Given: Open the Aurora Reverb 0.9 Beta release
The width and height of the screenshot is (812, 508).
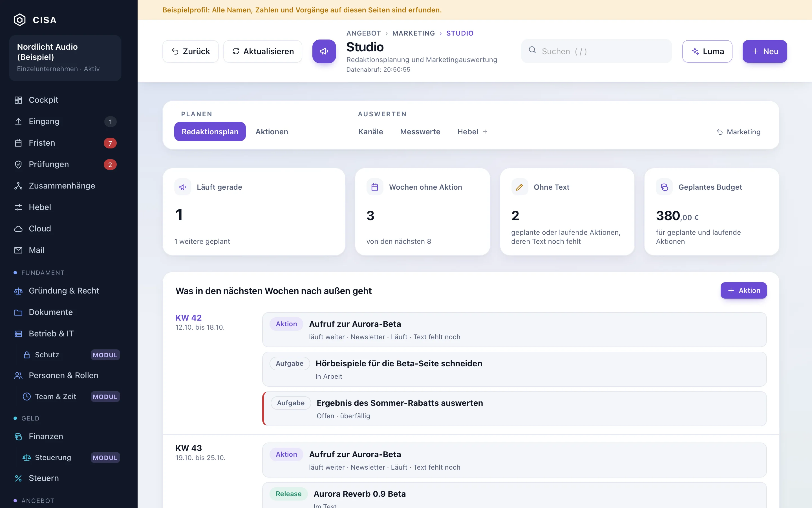Looking at the screenshot, I should (514, 495).
